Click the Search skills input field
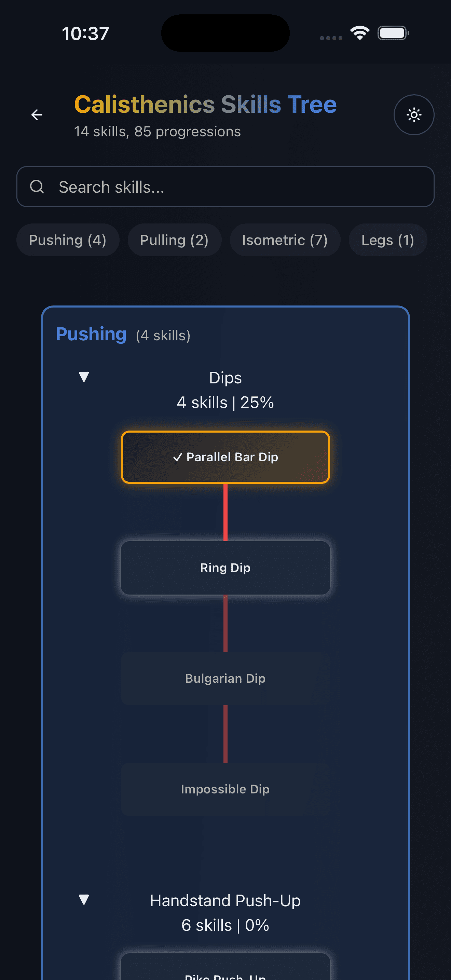The height and width of the screenshot is (980, 451). (x=225, y=187)
